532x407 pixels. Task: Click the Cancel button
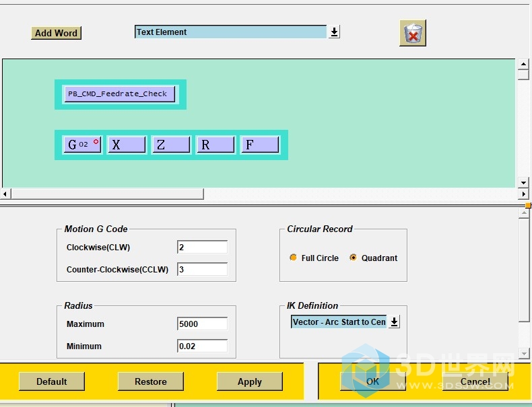click(475, 381)
